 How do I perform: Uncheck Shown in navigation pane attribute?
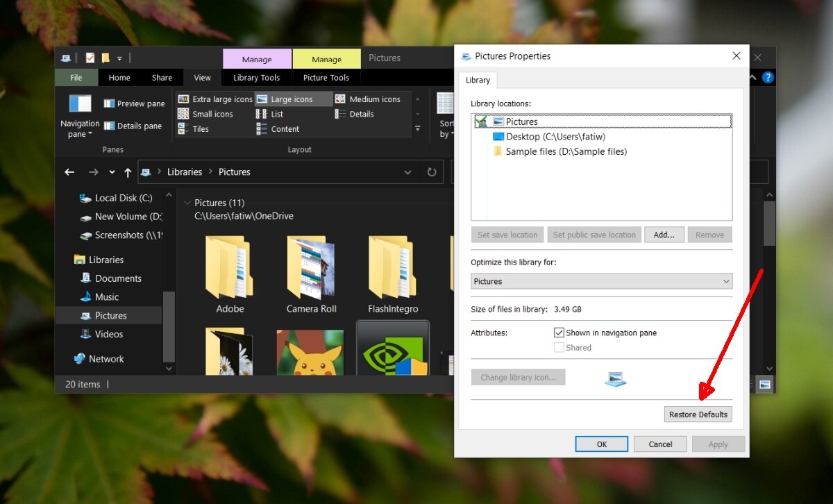point(559,332)
